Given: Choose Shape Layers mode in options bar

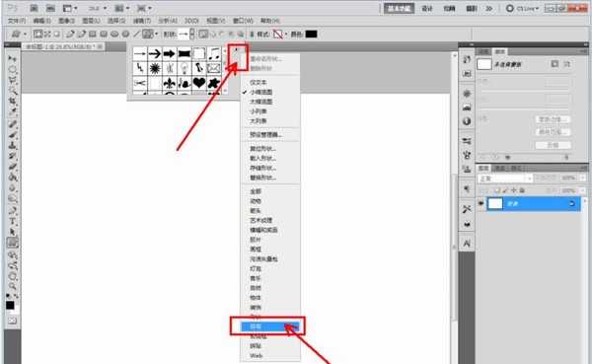Looking at the screenshot, I should pos(37,35).
